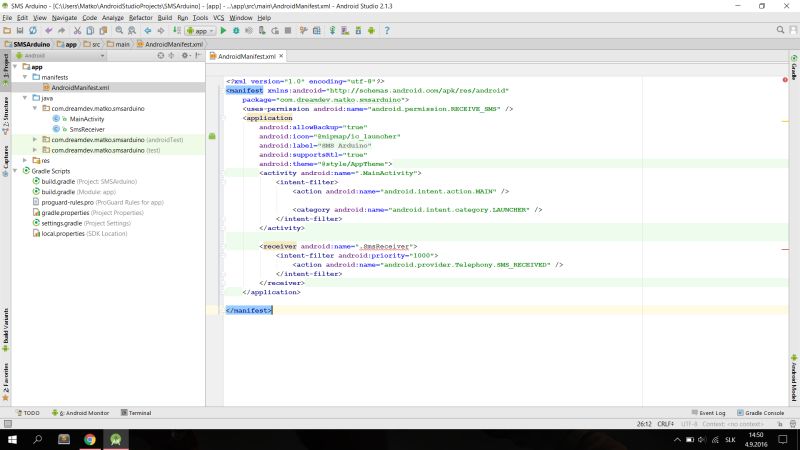Click the Search Everywhere magnifier icon
The width and height of the screenshot is (800, 450).
(x=780, y=31)
